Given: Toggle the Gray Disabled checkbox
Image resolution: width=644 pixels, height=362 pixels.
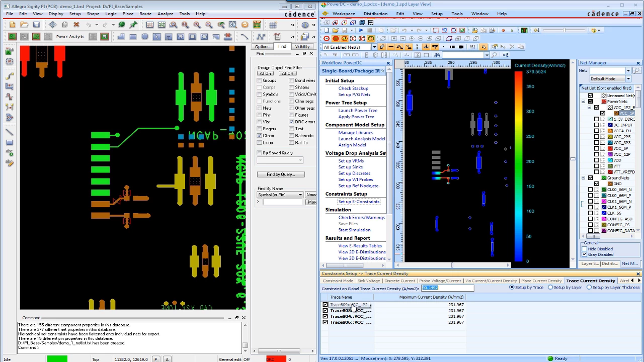Looking at the screenshot, I should click(584, 254).
